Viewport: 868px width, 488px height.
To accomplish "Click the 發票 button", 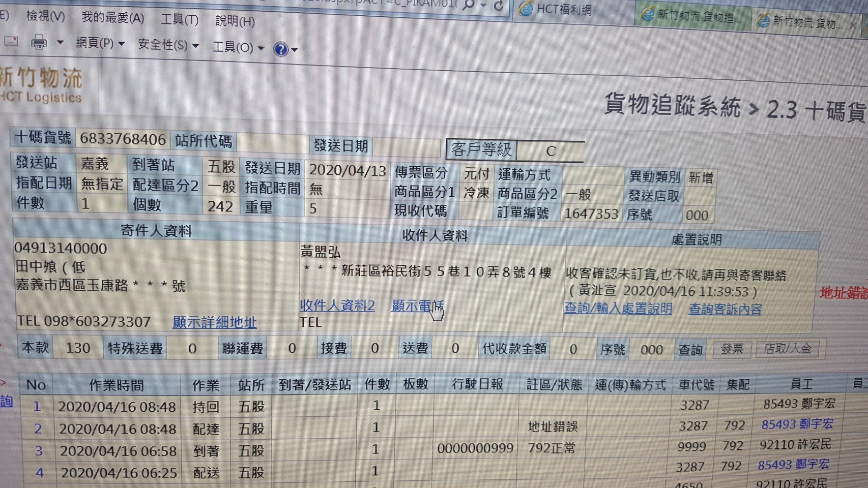I will [731, 349].
